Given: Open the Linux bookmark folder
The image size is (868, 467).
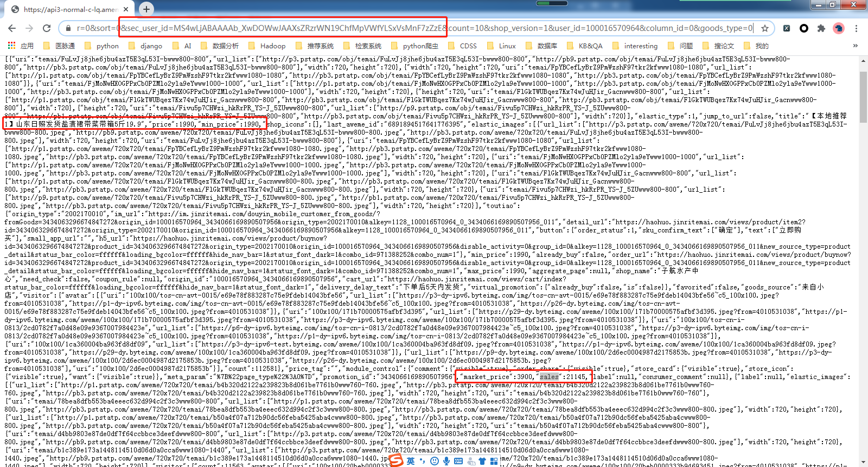Looking at the screenshot, I should pos(501,46).
